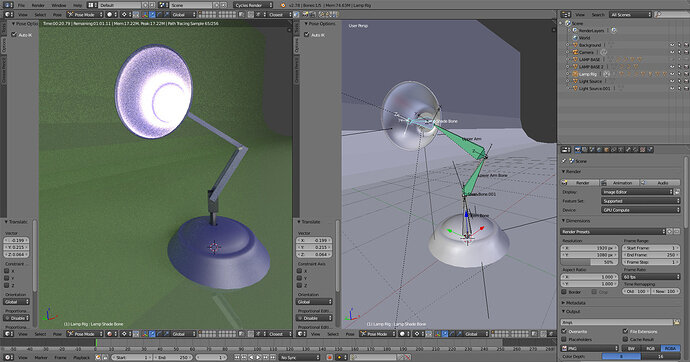This screenshot has height=362, width=690.
Task: Toggle selectability cursor icon for the Light Source row
Action: point(679,81)
